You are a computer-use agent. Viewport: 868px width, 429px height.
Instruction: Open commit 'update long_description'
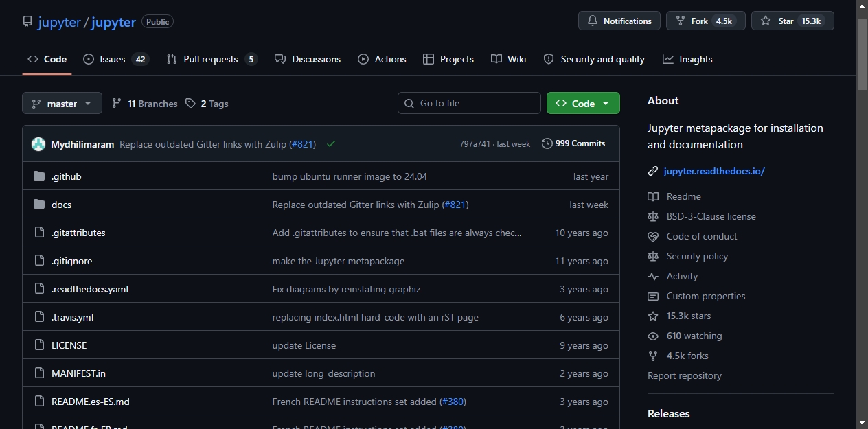click(323, 373)
